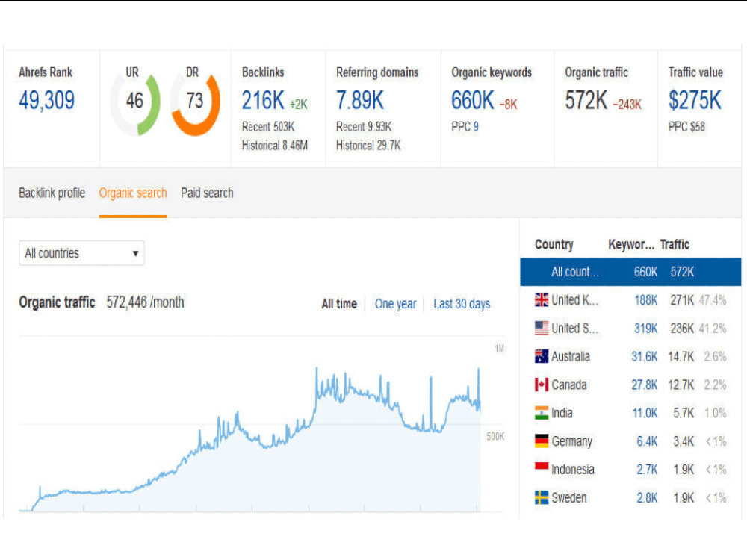The height and width of the screenshot is (560, 747).
Task: Open the 7.89K referring domains count
Action: tap(360, 101)
